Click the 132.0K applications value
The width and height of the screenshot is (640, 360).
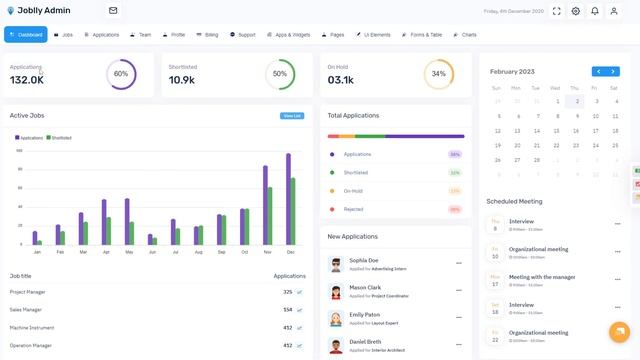tap(27, 80)
